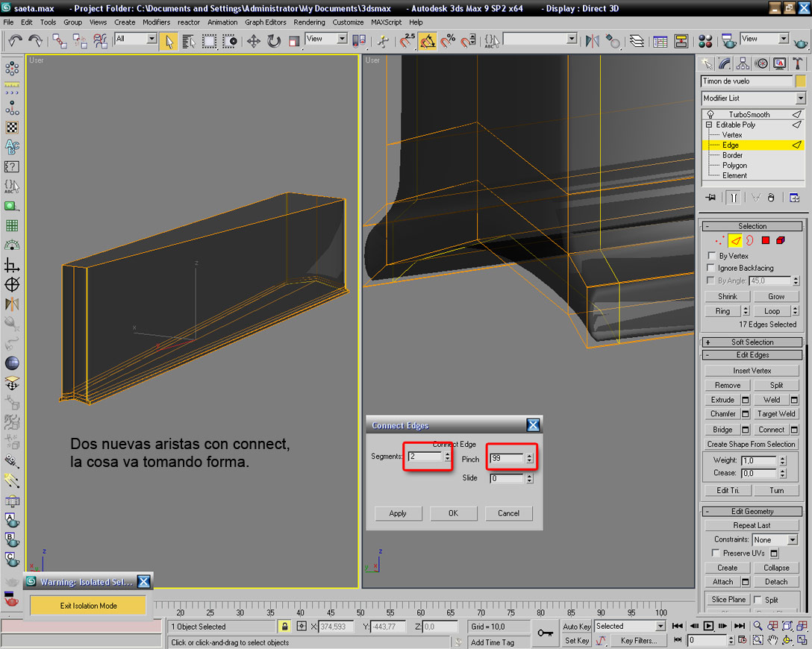Viewport: 812px width, 649px height.
Task: Click the Undo arrow in main toolbar
Action: tap(15, 40)
